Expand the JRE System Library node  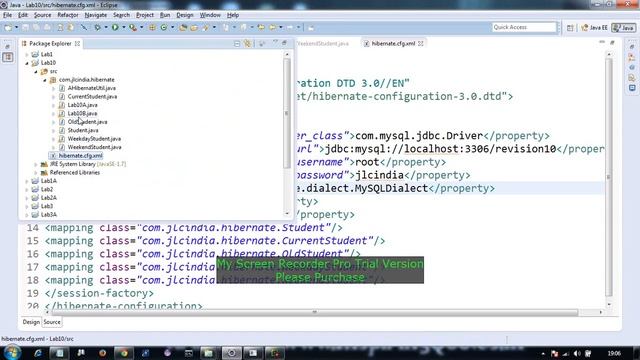pos(36,164)
